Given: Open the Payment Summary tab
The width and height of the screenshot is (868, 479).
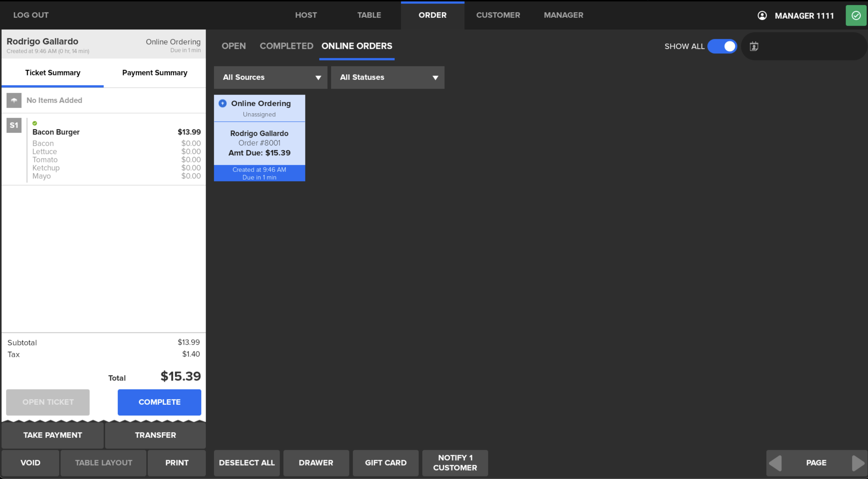Looking at the screenshot, I should tap(155, 73).
